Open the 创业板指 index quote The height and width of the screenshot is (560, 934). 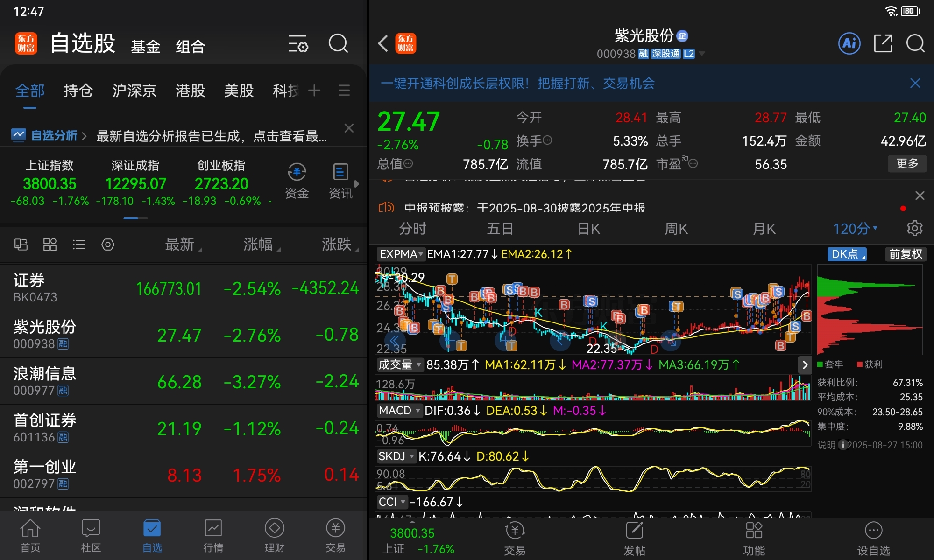(x=221, y=182)
